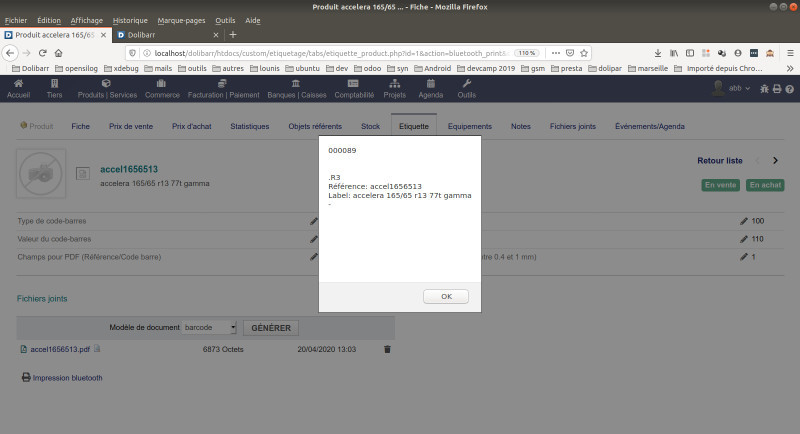Expand the abb user menu

tap(739, 88)
